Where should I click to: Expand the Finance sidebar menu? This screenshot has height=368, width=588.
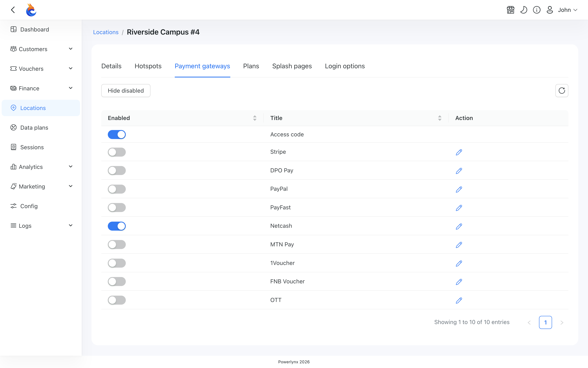pyautogui.click(x=41, y=88)
